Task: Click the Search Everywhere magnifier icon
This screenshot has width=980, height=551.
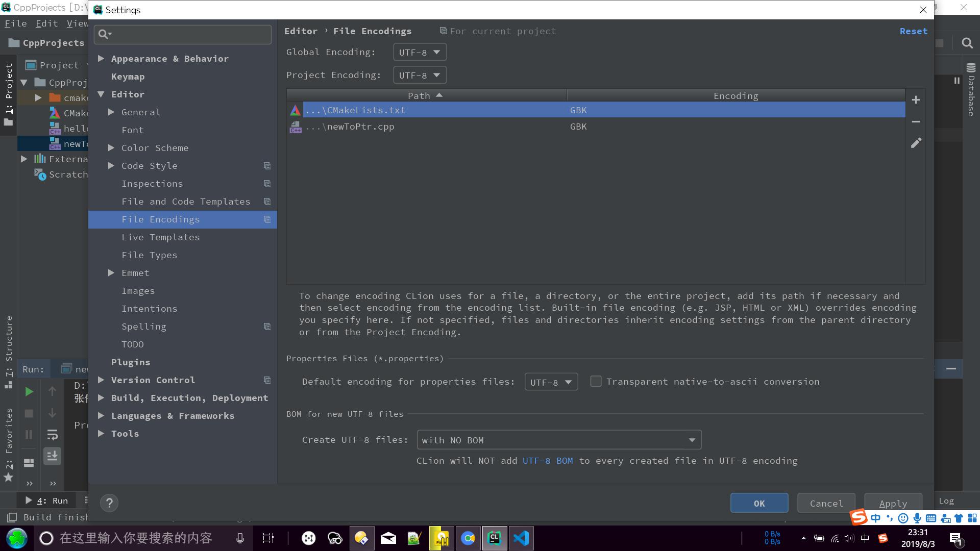Action: click(967, 43)
